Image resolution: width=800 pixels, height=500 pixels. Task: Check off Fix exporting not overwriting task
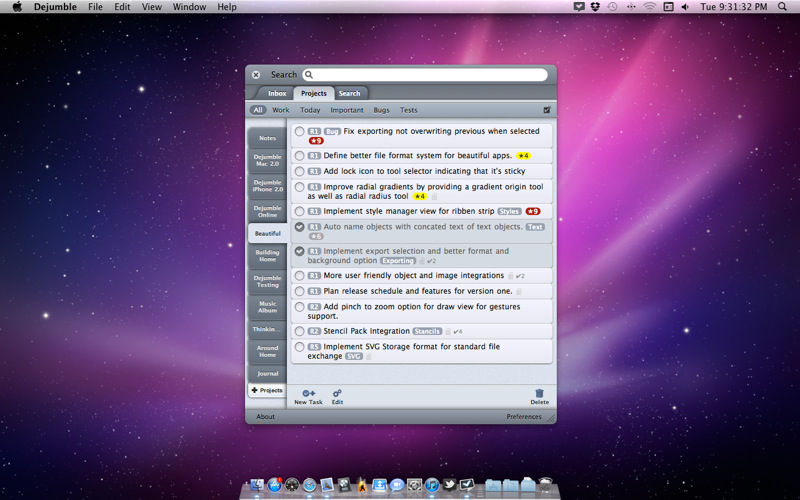tap(300, 132)
